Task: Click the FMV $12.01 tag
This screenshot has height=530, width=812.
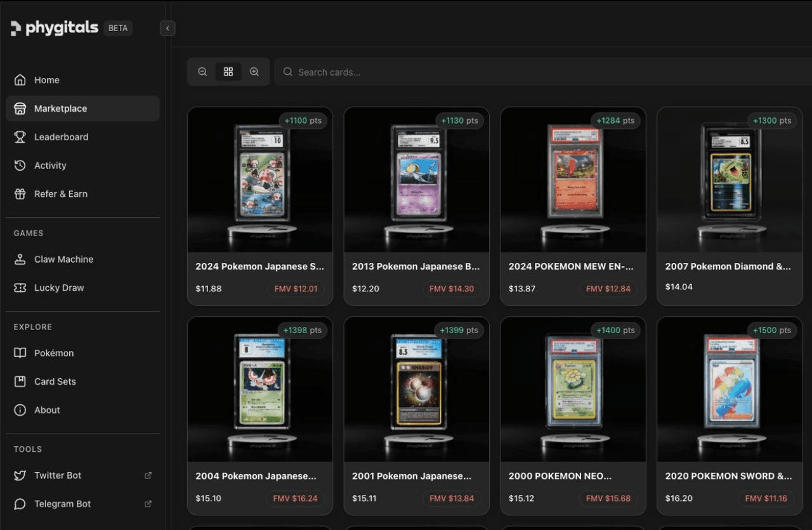Action: tap(296, 289)
